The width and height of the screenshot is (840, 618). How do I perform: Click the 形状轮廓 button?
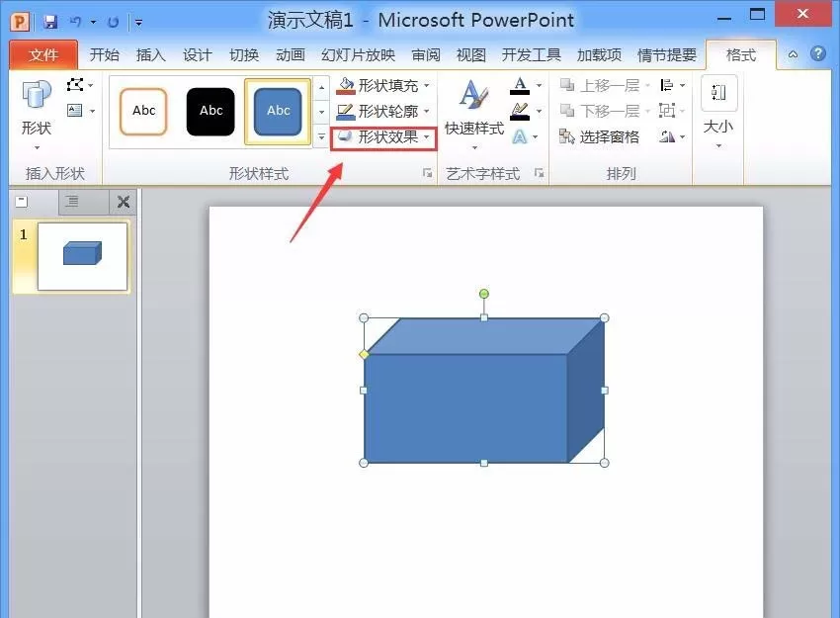[378, 111]
